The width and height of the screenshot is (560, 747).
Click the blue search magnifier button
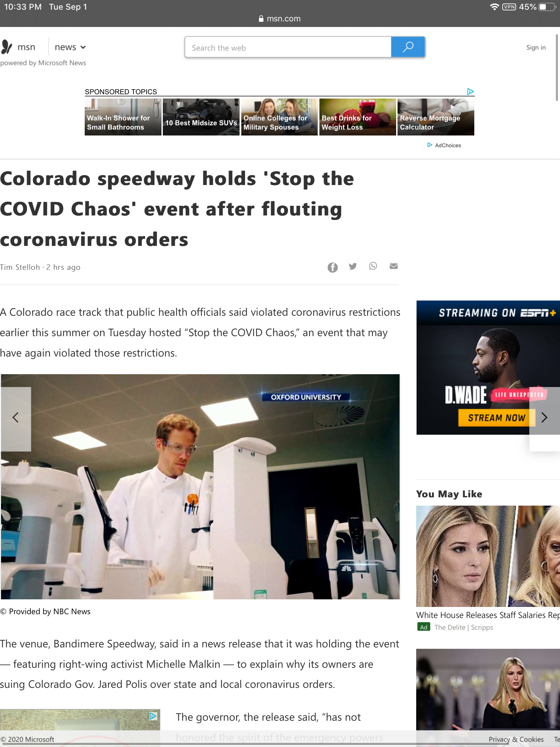point(408,47)
